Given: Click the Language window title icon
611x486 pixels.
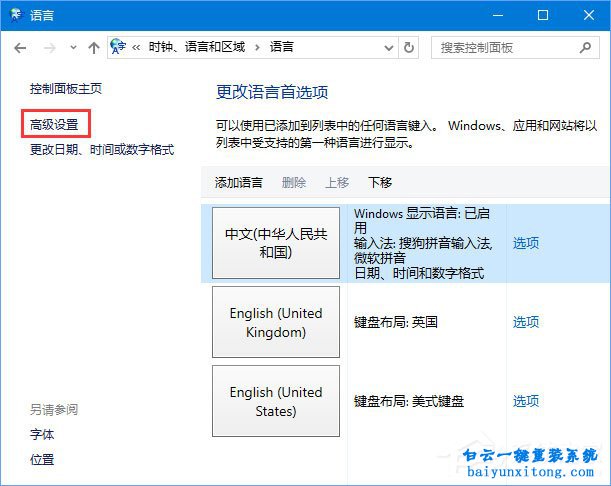Looking at the screenshot, I should coord(16,15).
